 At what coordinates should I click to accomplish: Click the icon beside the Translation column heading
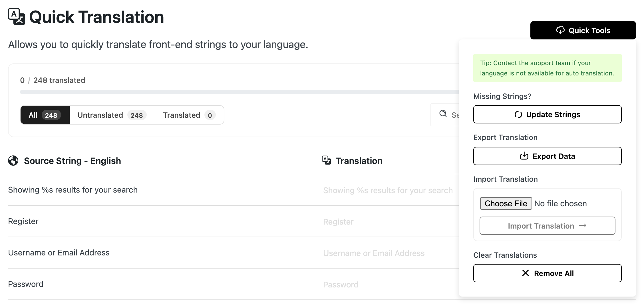[x=326, y=160]
